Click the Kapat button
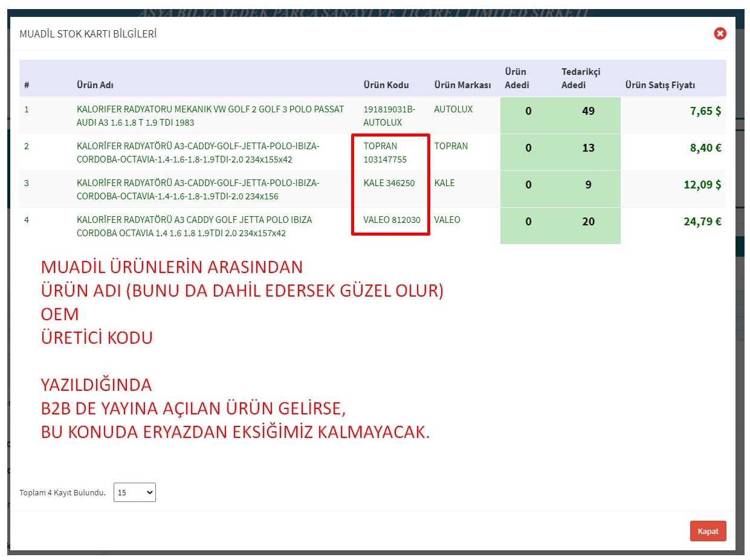750x560 pixels. (708, 532)
